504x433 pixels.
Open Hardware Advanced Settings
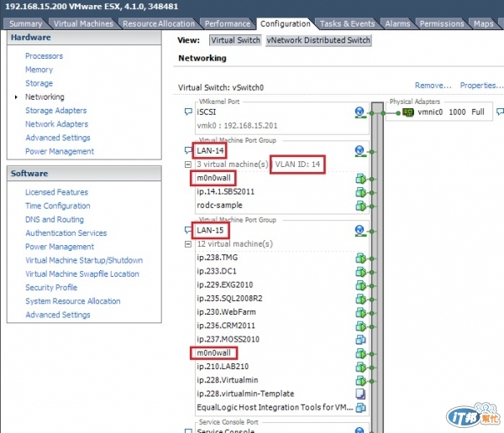tap(58, 138)
